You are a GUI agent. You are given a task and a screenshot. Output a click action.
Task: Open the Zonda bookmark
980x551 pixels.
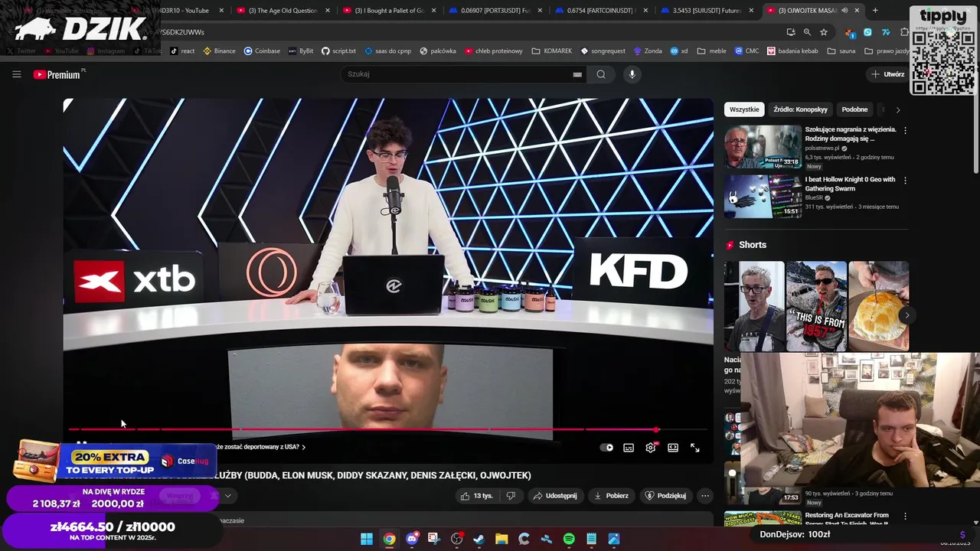(648, 51)
